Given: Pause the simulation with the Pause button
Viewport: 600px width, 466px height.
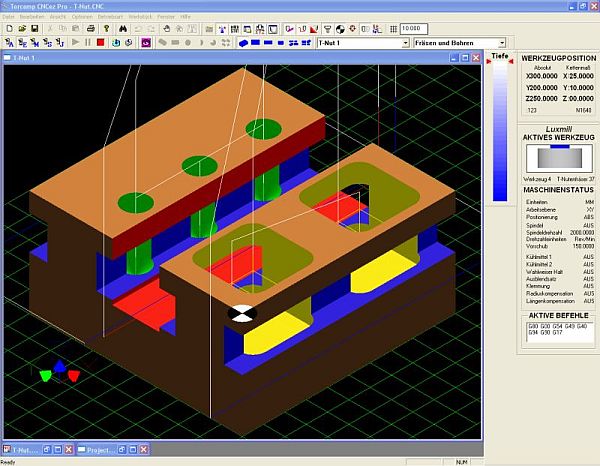Looking at the screenshot, I should pos(88,44).
